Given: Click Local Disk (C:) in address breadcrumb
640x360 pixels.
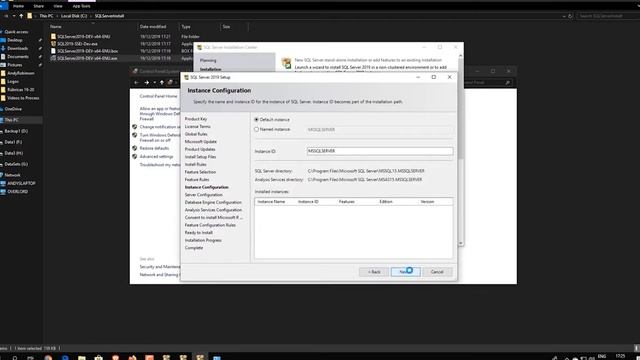Looking at the screenshot, I should (74, 16).
